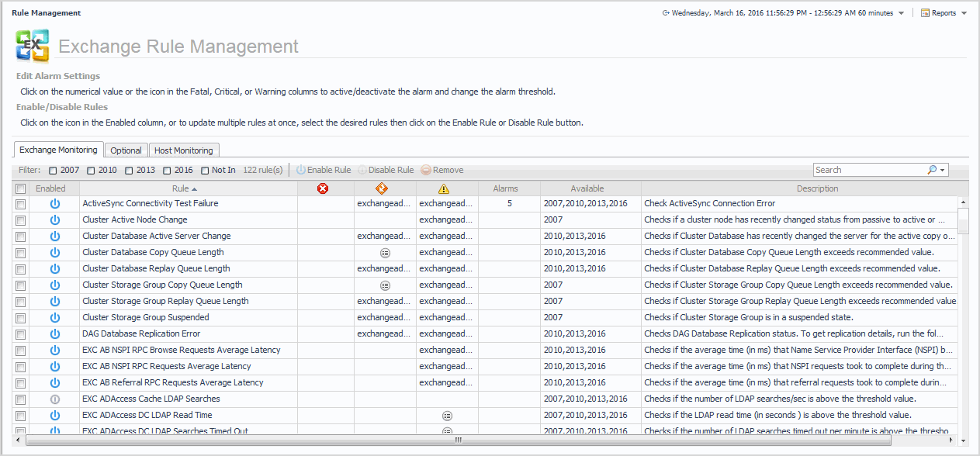Click rule name Cluster Storage Group Suspended

pos(146,317)
